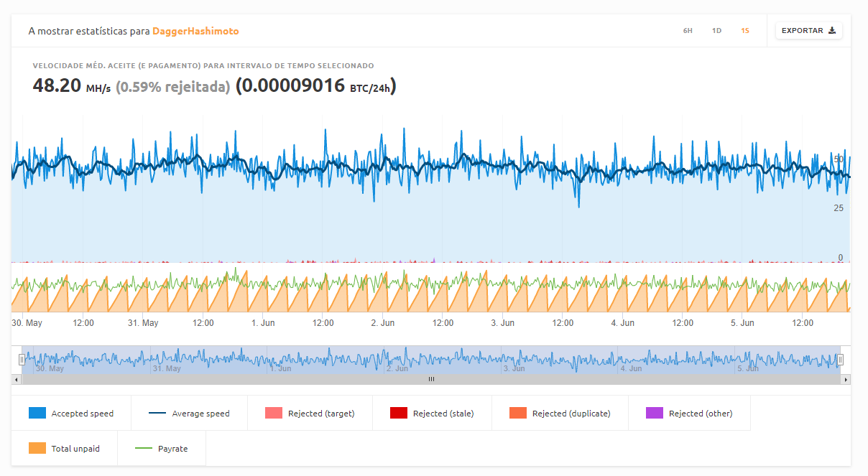Click the 0.00009016 BTC/24h payout value

point(316,86)
